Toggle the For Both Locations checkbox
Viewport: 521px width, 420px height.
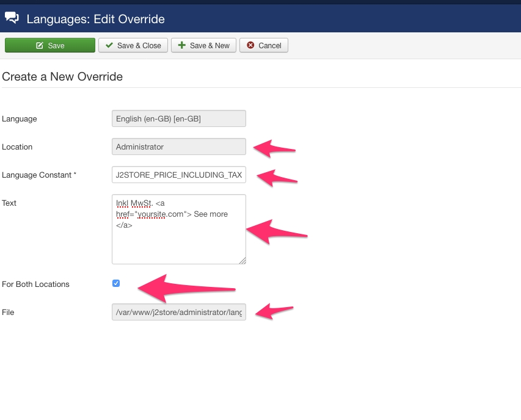click(x=116, y=283)
